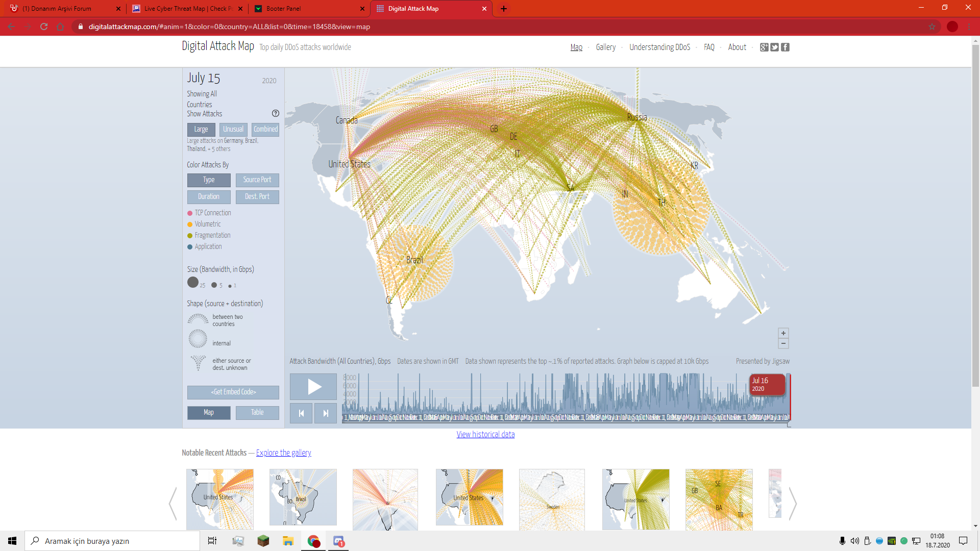Switch to the Table view

point(257,413)
